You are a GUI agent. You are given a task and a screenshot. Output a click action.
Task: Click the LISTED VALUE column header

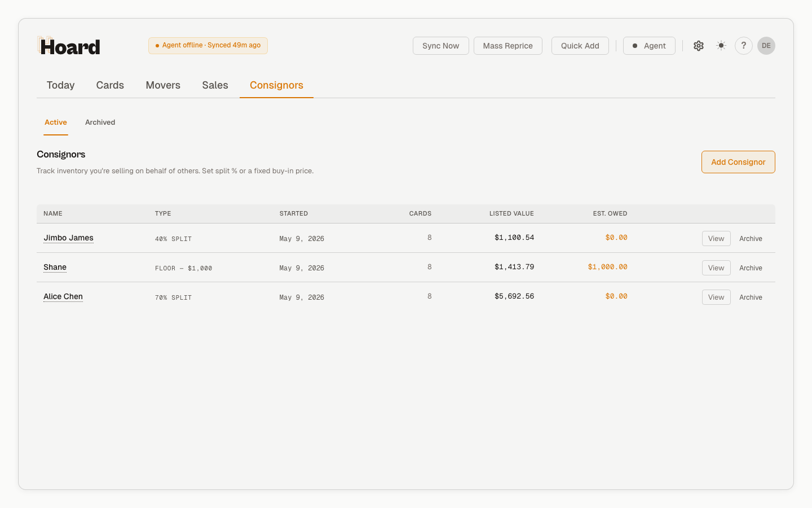(x=511, y=213)
